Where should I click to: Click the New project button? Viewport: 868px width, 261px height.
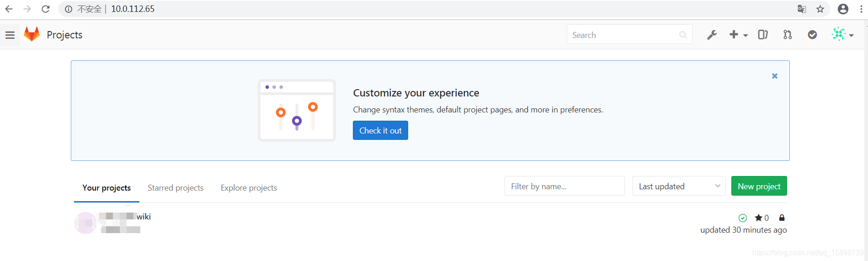(x=759, y=186)
